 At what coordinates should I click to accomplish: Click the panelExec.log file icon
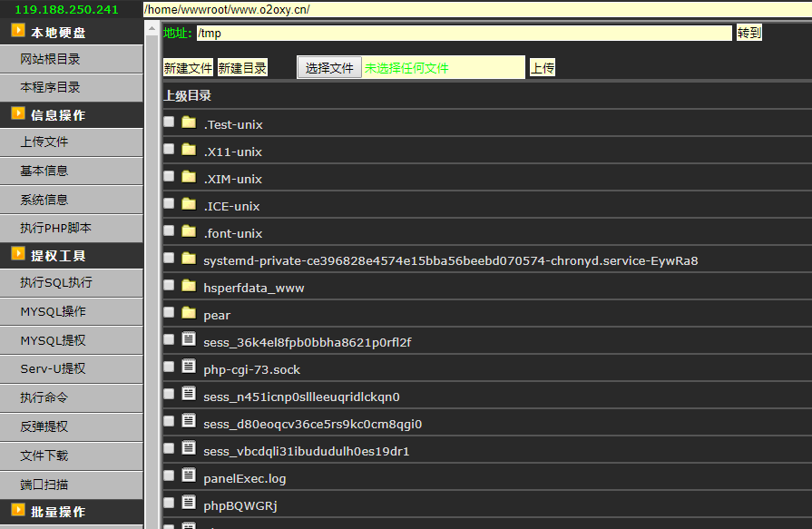pyautogui.click(x=189, y=475)
